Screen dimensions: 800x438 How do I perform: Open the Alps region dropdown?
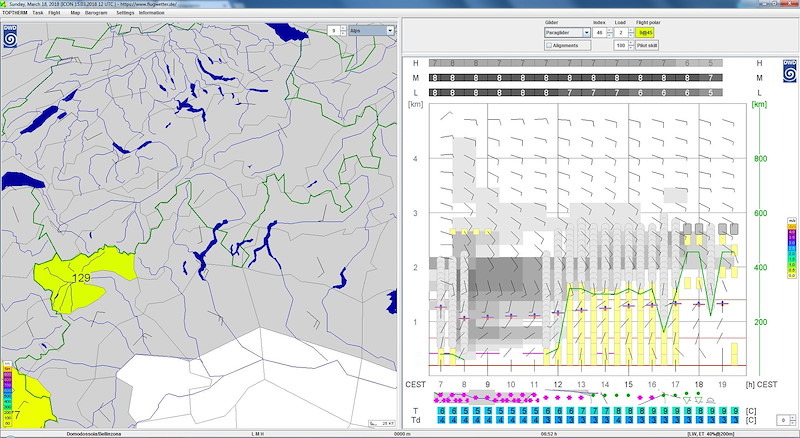click(x=372, y=31)
